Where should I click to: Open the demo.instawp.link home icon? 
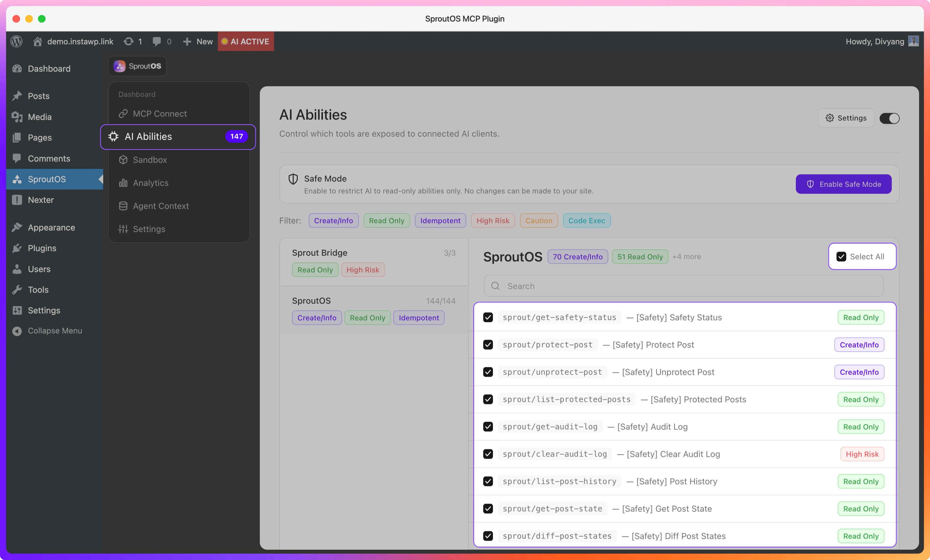(x=37, y=42)
